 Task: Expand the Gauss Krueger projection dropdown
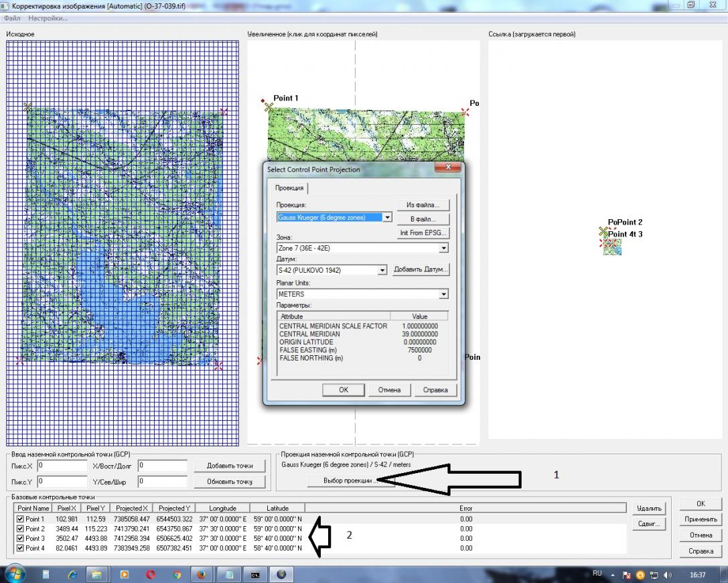click(387, 218)
